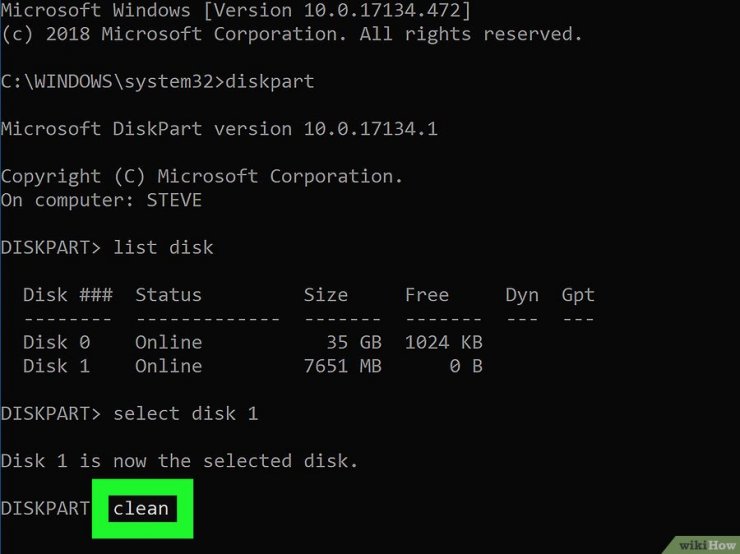The width and height of the screenshot is (740, 554).
Task: Click the computer name STEVE
Action: point(174,200)
